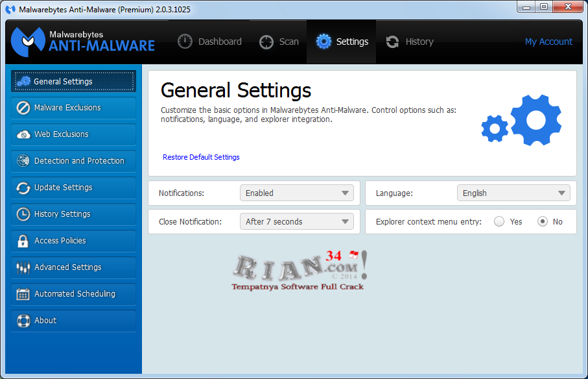Select the No radio for Explorer context menu

[x=542, y=221]
